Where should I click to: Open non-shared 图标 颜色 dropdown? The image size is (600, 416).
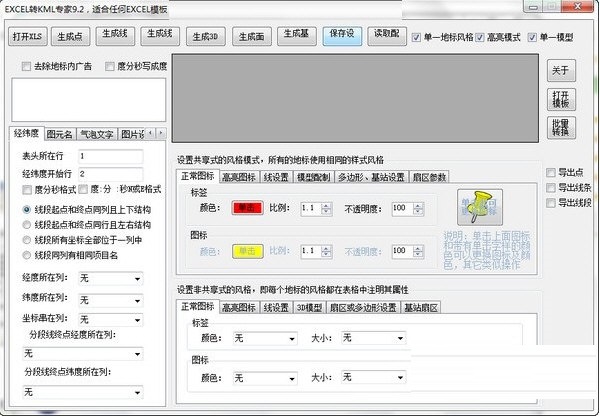[x=265, y=378]
